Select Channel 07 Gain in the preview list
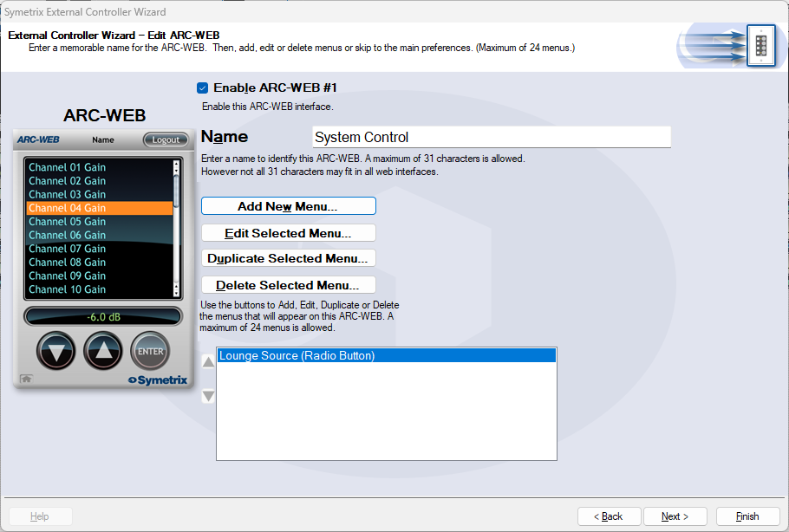Viewport: 789px width, 532px height. [x=68, y=249]
